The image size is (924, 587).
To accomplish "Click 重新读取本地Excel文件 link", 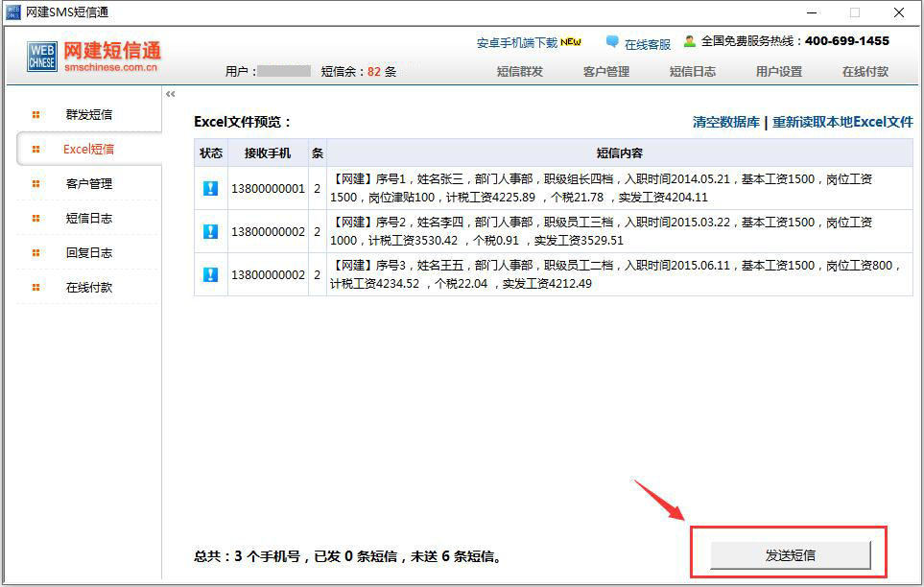I will click(x=842, y=123).
